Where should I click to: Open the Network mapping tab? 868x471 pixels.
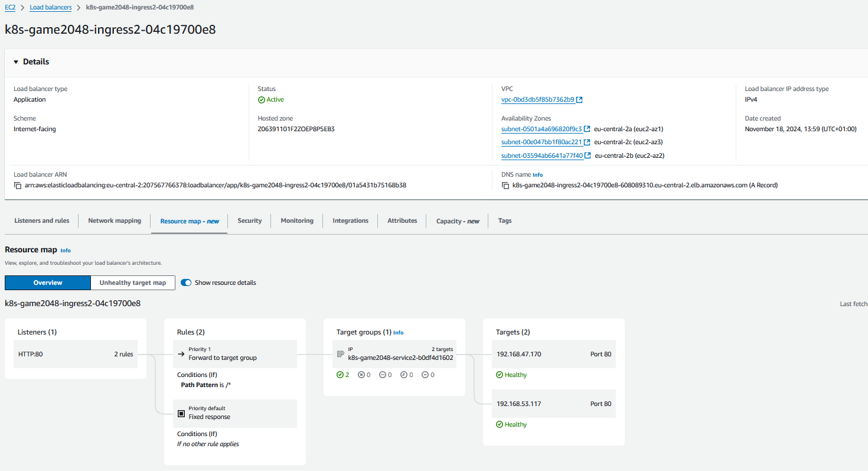click(115, 220)
